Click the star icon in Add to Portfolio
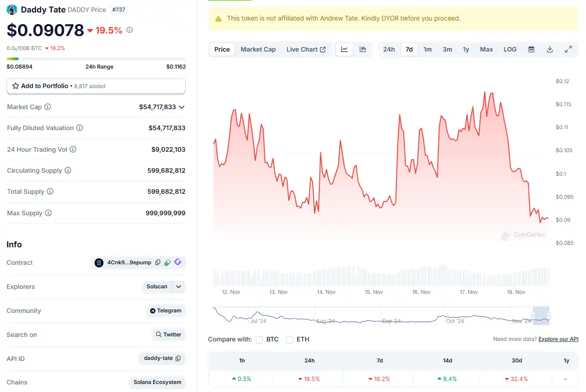Viewport: 586px width, 392px height. 16,86
